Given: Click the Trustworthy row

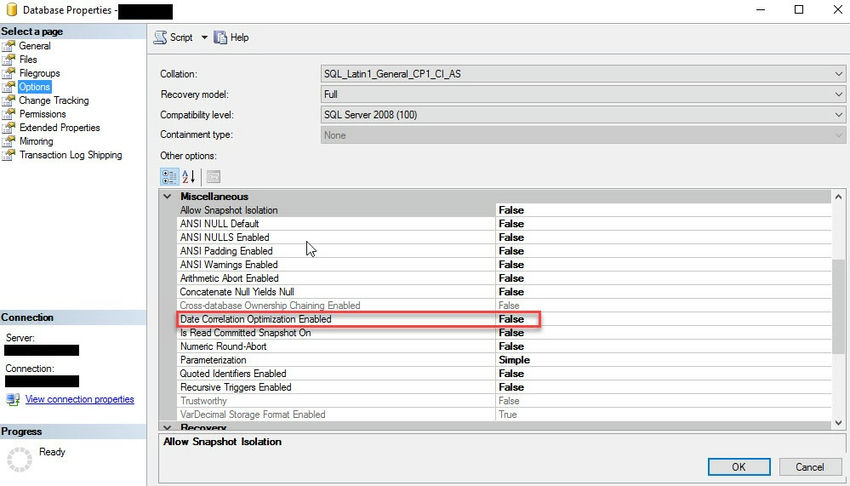Looking at the screenshot, I should [505, 401].
